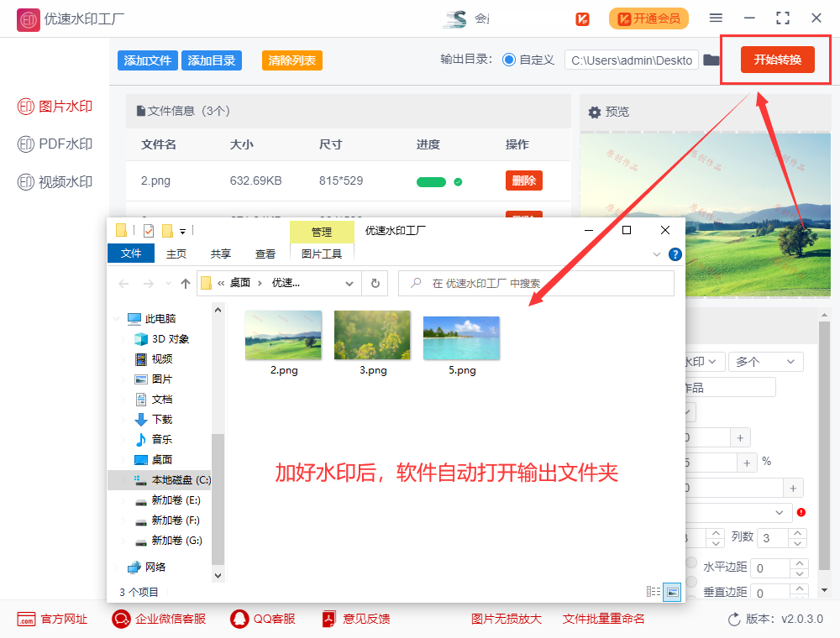Open 文件批量重命名 link
The height and width of the screenshot is (638, 840).
click(x=603, y=620)
